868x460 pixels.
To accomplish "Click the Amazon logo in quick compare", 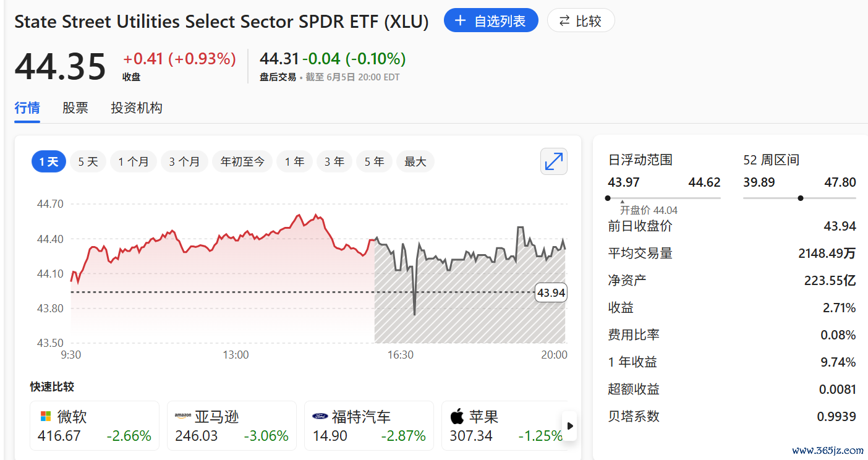I will point(182,416).
